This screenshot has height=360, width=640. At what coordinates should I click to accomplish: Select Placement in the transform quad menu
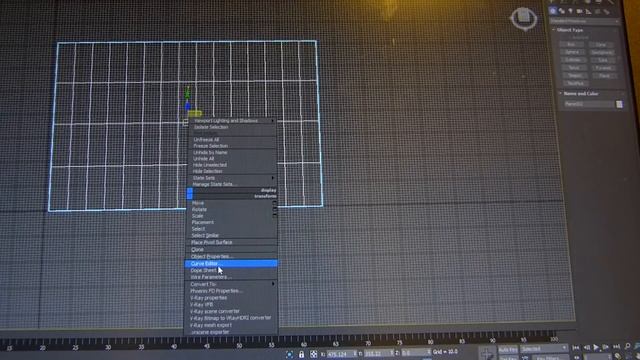(232, 222)
